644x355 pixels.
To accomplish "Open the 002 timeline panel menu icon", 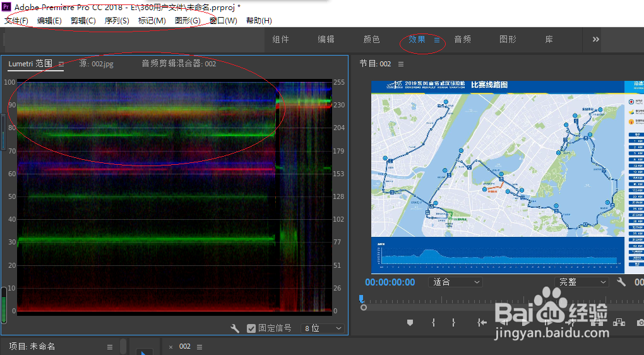I will coord(200,347).
